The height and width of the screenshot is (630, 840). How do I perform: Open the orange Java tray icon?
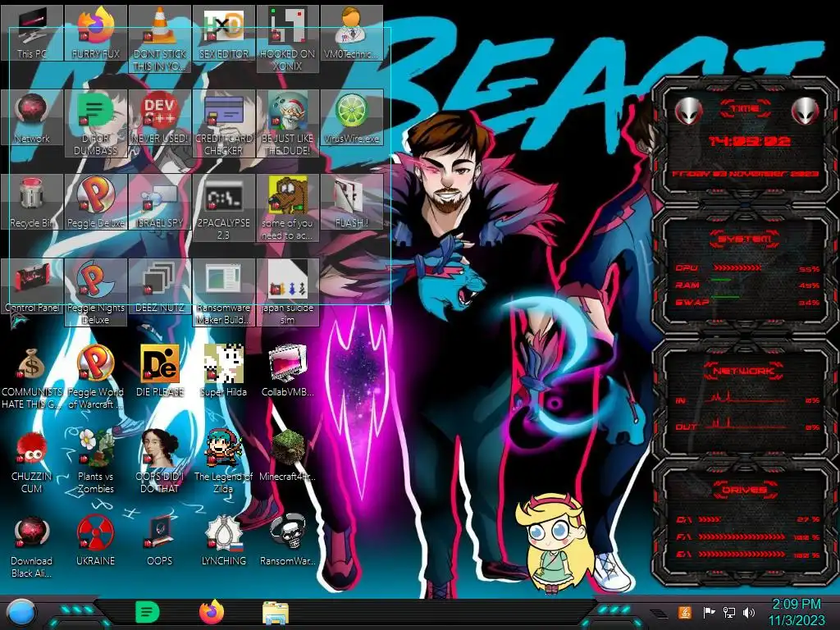tap(685, 612)
